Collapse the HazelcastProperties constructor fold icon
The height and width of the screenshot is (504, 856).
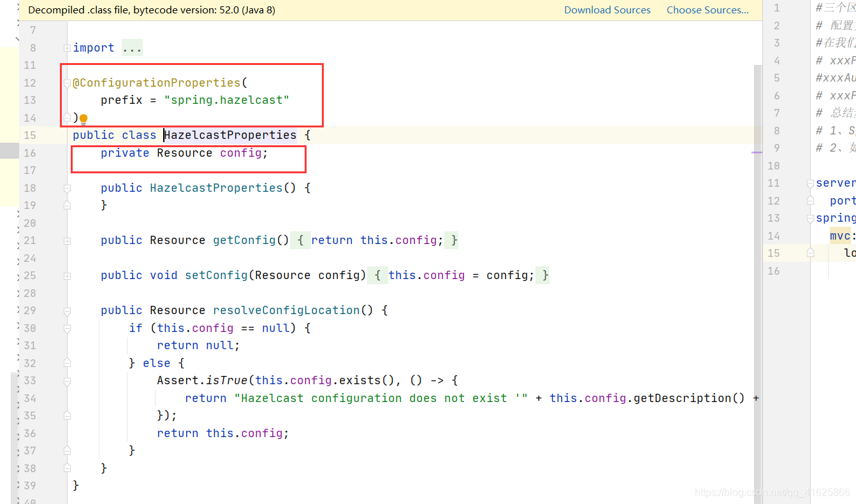pyautogui.click(x=66, y=188)
